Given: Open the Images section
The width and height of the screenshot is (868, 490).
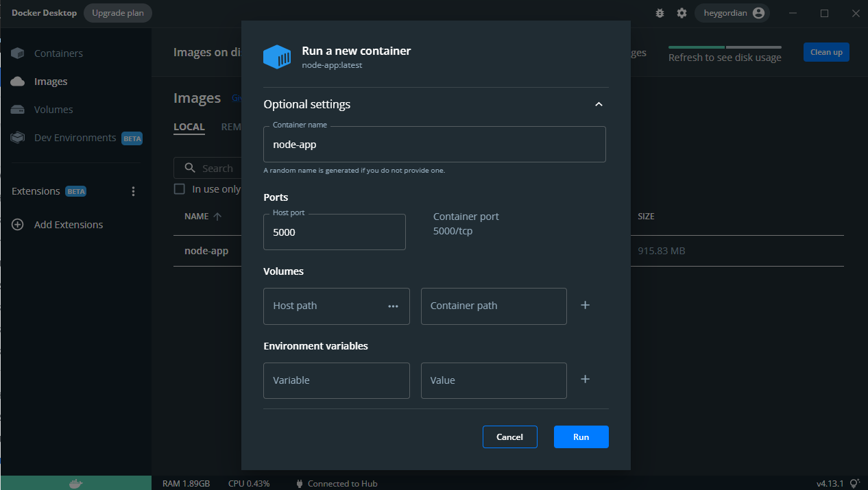Looking at the screenshot, I should pyautogui.click(x=51, y=82).
